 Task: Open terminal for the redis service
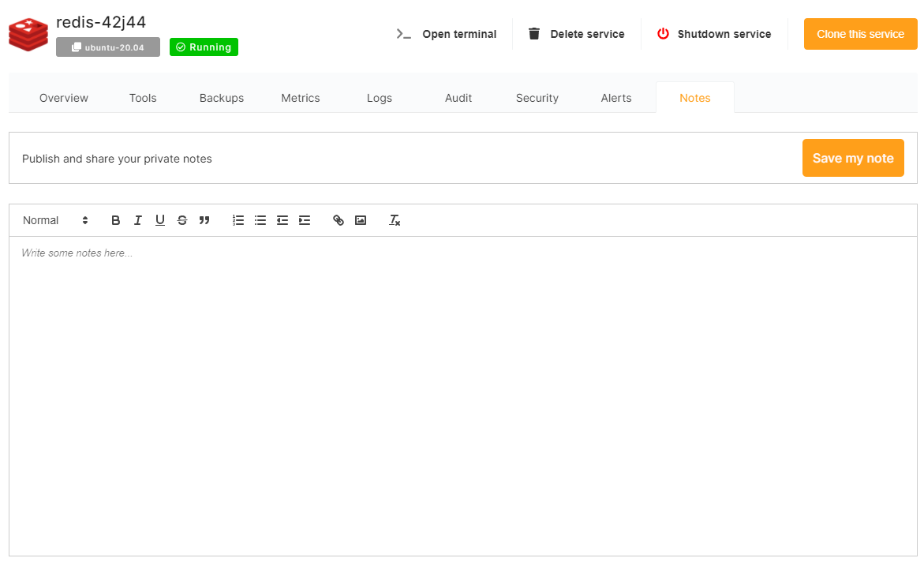point(447,34)
